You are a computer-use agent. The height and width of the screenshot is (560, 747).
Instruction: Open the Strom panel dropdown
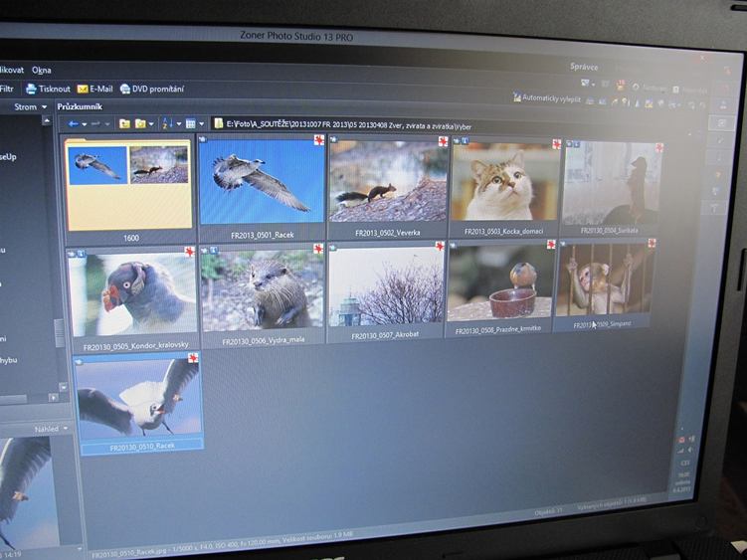pos(45,107)
